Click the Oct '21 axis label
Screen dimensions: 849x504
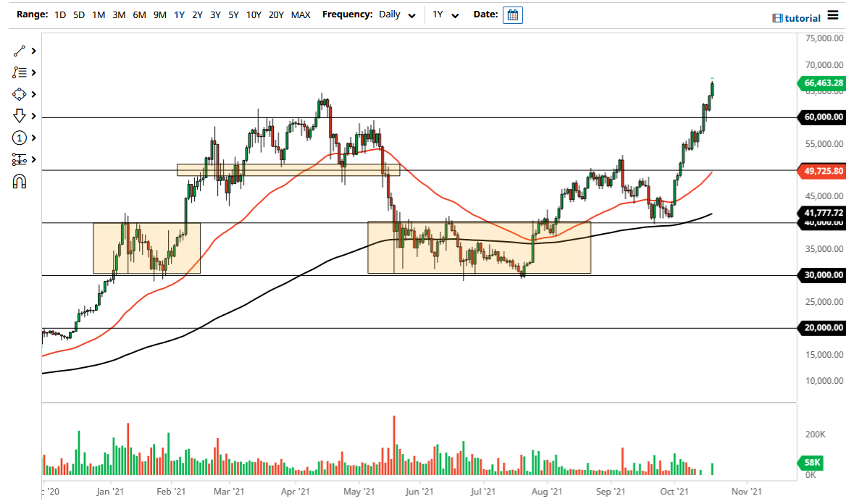click(x=674, y=492)
